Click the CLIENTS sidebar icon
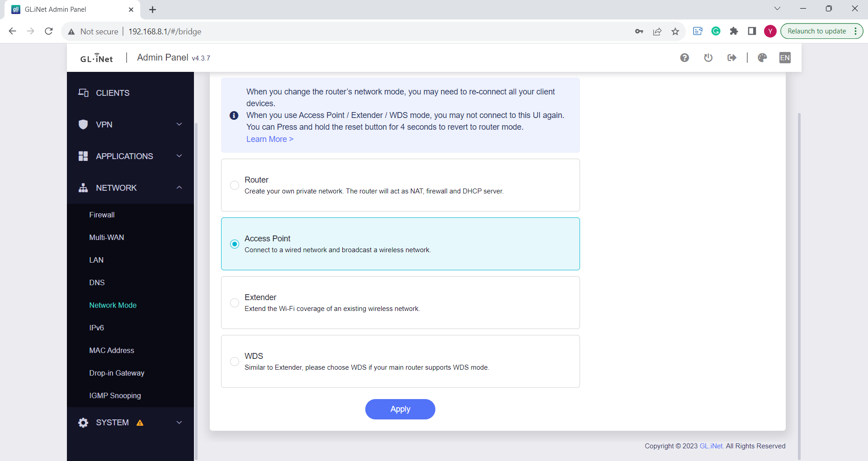Screen dimensions: 868x461 83,92
